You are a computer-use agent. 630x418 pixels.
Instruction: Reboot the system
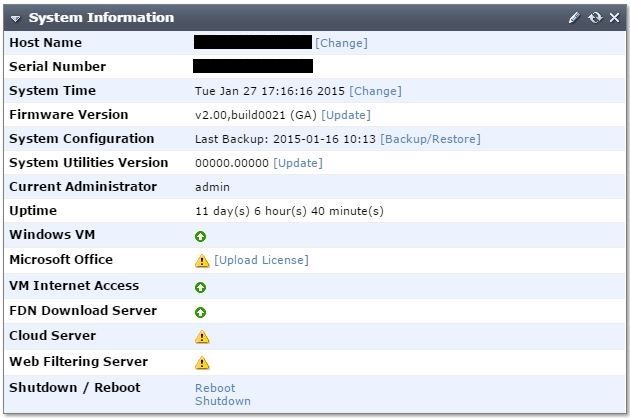click(215, 388)
